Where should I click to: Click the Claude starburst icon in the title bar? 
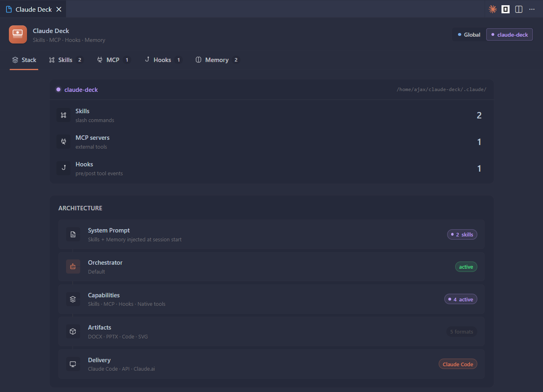[x=493, y=9]
